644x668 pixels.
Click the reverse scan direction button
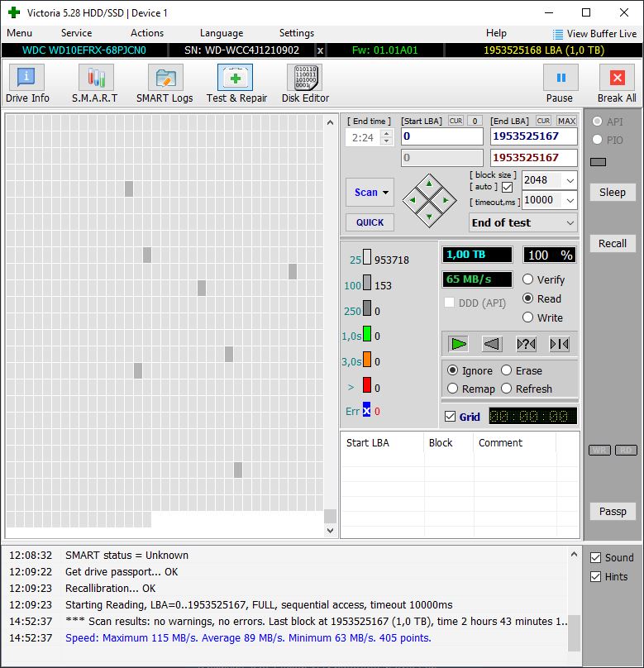click(492, 344)
